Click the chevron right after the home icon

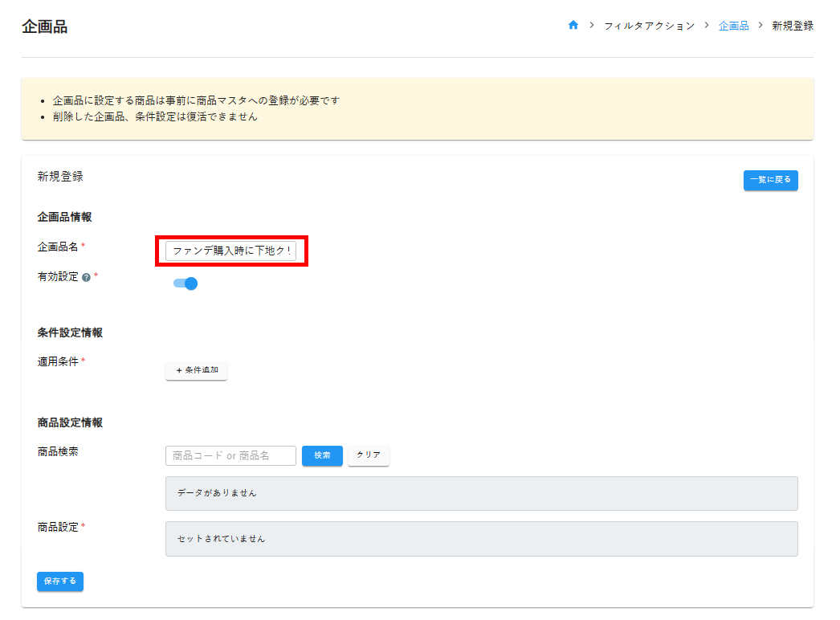click(x=592, y=26)
